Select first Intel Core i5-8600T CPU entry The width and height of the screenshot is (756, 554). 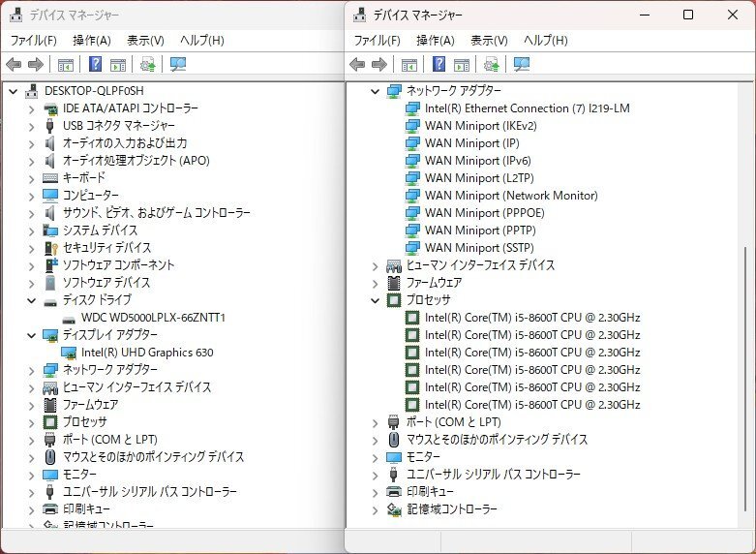coord(532,318)
